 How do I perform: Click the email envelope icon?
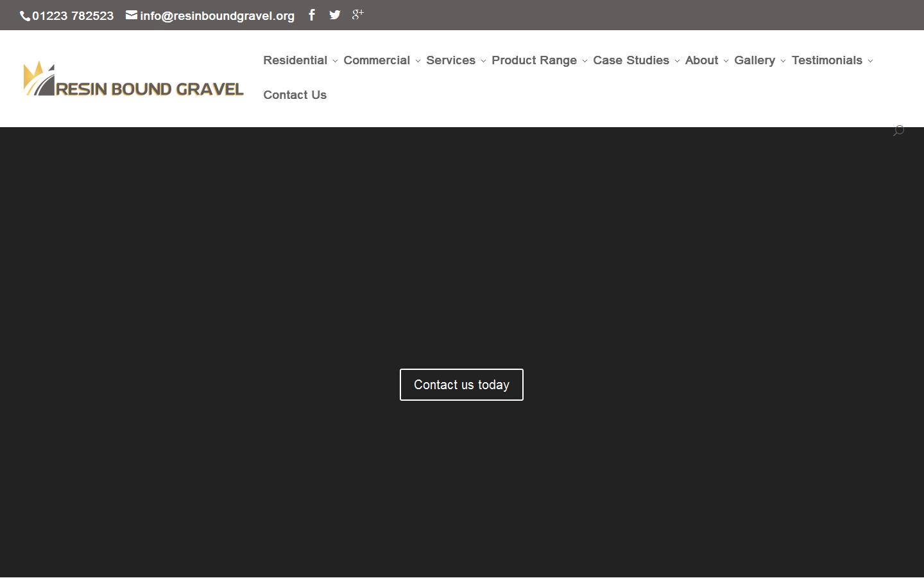coord(131,14)
